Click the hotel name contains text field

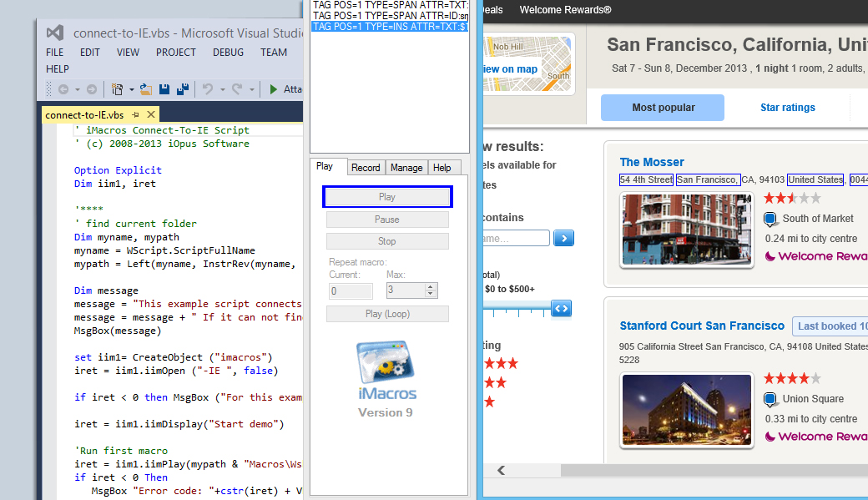point(516,238)
